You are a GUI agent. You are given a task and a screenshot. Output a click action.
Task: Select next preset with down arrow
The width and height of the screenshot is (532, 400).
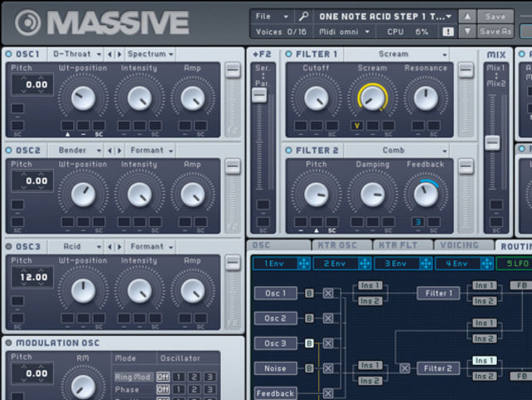coord(467,32)
